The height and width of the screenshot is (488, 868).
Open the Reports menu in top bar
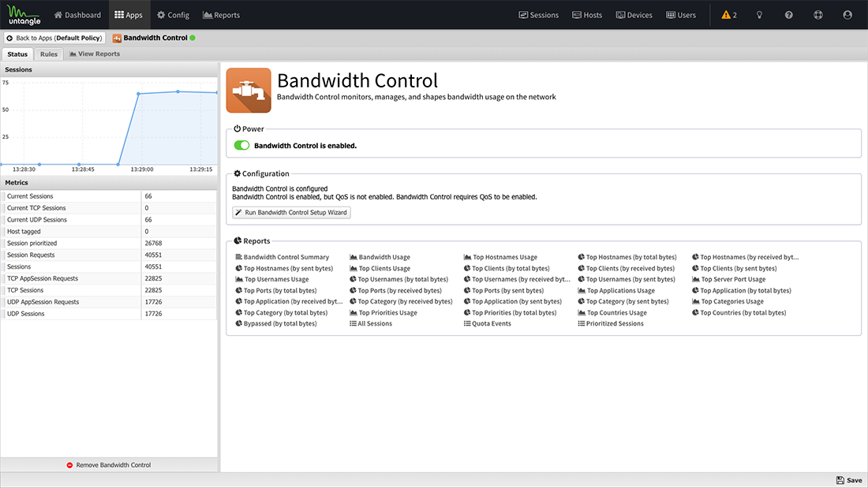[x=222, y=15]
